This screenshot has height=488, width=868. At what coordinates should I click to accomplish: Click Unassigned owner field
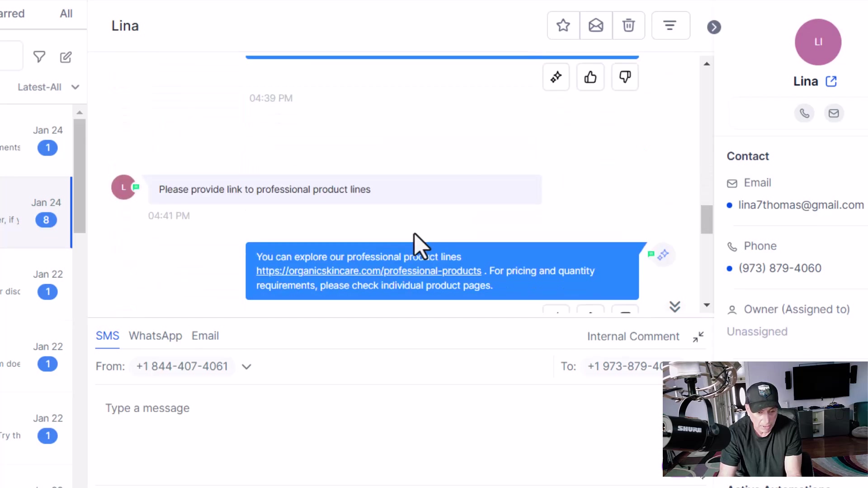757,332
